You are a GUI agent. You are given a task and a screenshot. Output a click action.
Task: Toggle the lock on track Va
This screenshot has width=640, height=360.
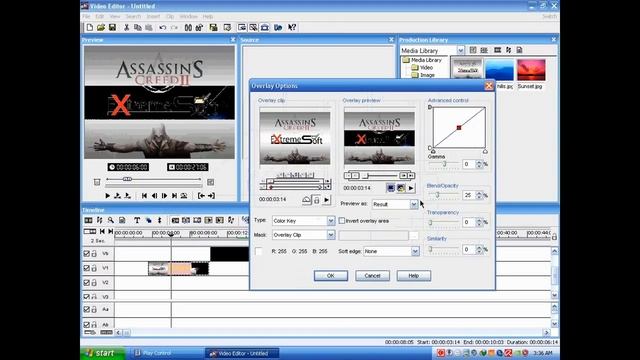94,253
